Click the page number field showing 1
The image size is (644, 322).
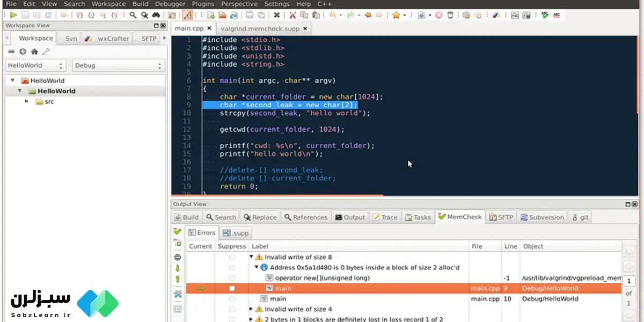pyautogui.click(x=629, y=281)
